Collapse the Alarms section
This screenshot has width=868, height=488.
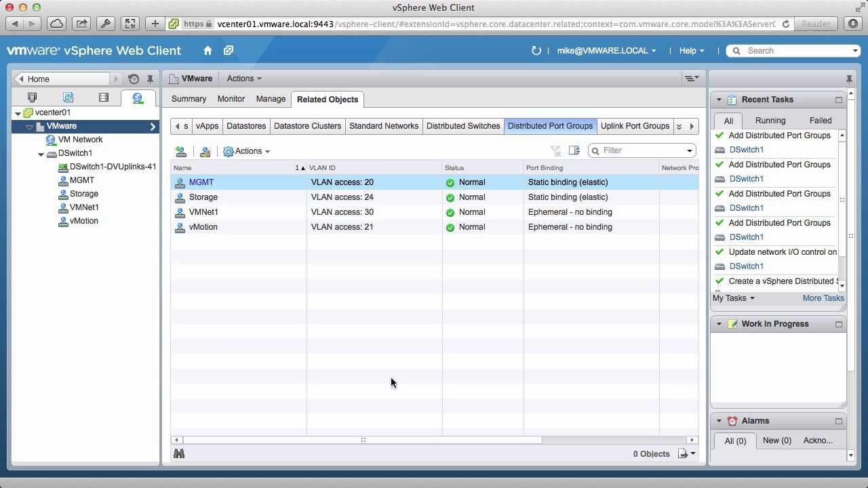coord(719,421)
